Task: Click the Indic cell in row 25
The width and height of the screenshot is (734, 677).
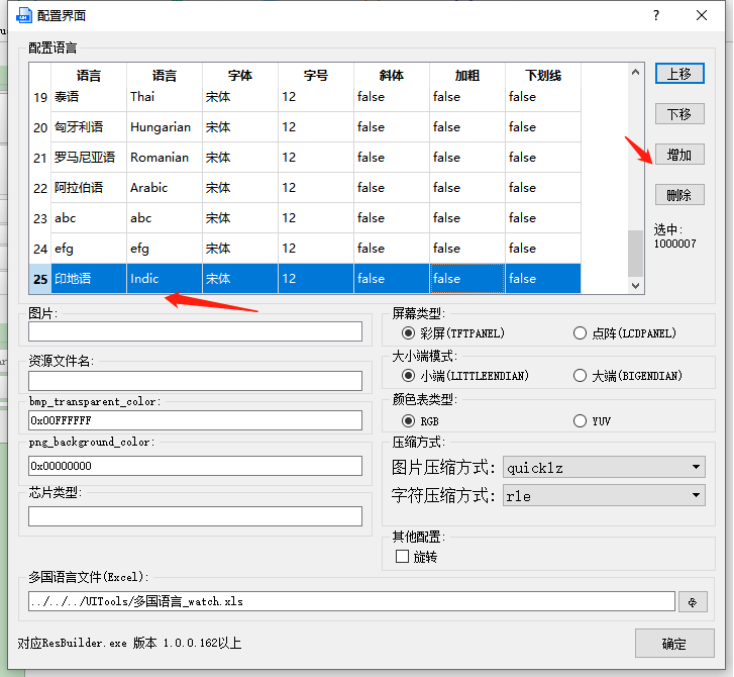Action: (164, 279)
